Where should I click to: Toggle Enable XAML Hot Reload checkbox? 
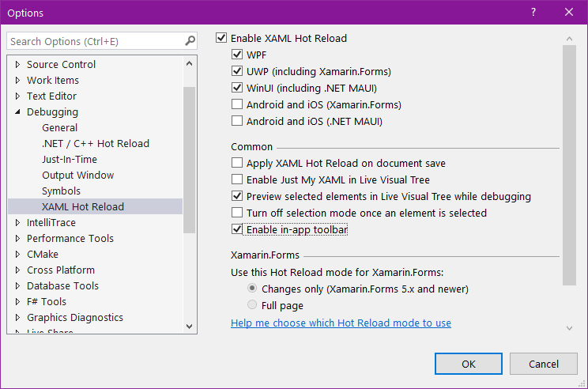(x=221, y=38)
